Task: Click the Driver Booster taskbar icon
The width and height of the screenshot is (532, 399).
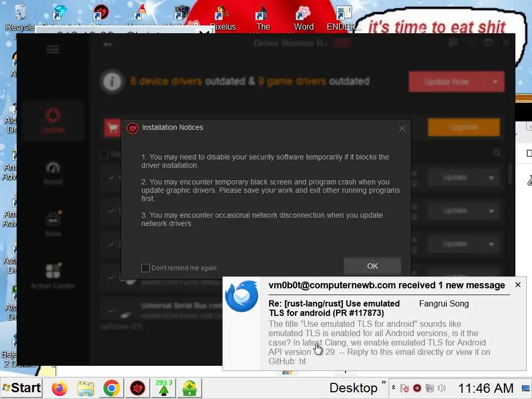Action: point(137,388)
